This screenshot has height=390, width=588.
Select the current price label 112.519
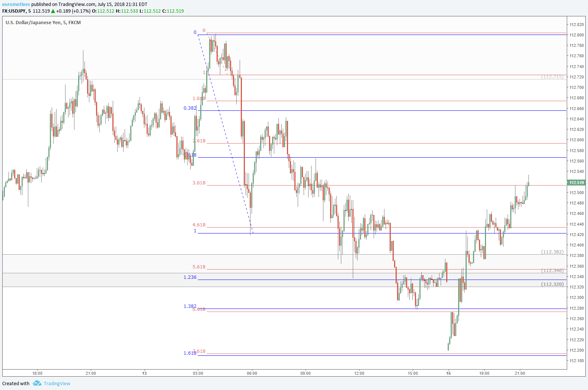[576, 183]
